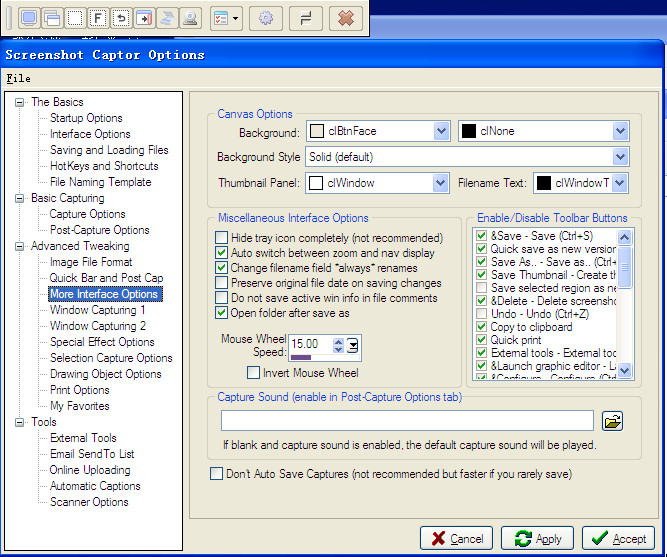Image resolution: width=667 pixels, height=557 pixels.
Task: Open the clBtnFace background color dropdown
Action: (442, 131)
